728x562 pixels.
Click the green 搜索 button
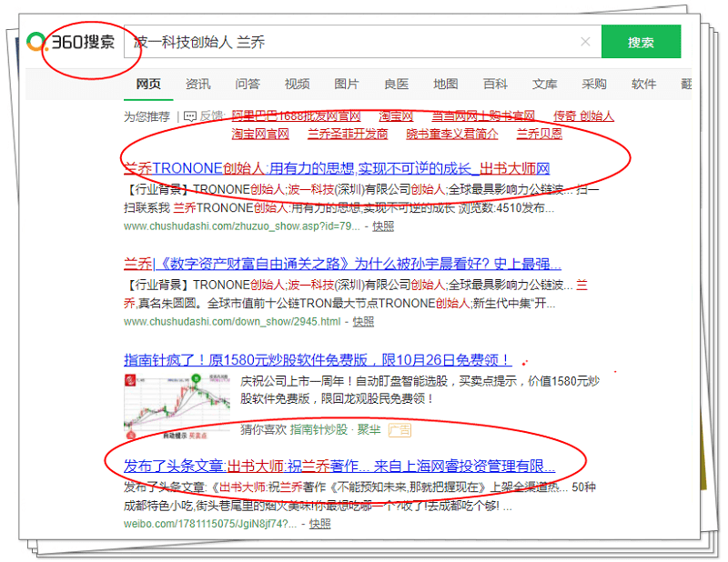point(641,42)
